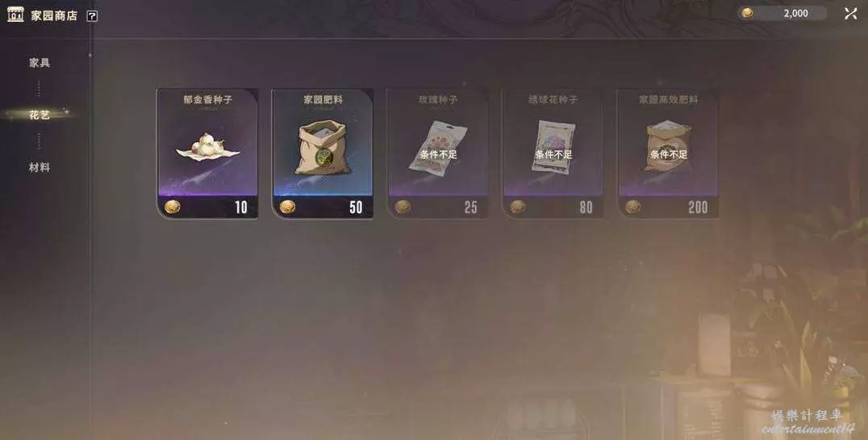
Task: Select the 家具 category tab
Action: pos(40,63)
